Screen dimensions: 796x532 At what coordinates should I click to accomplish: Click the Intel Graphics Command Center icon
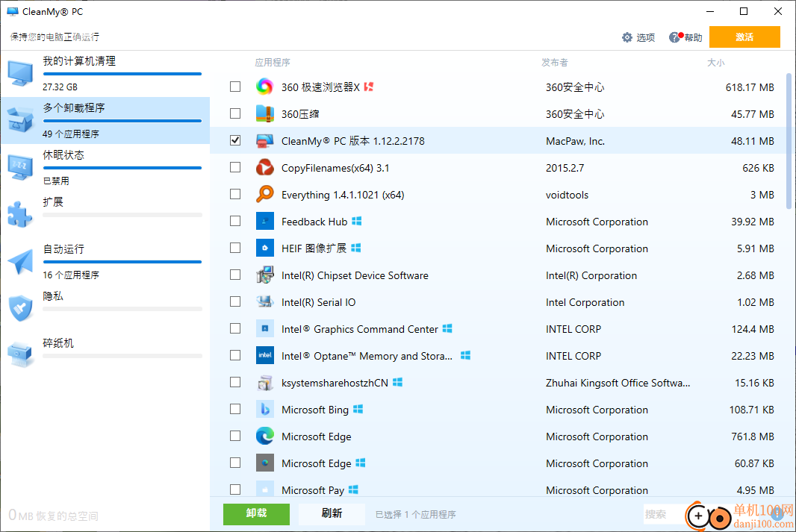264,328
